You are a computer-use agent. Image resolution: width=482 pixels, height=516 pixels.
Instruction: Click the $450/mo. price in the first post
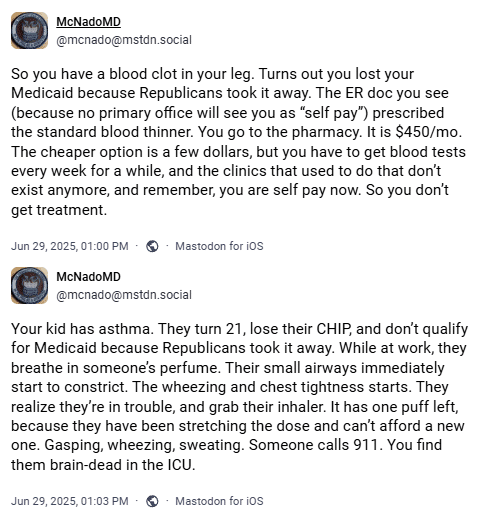click(x=429, y=132)
